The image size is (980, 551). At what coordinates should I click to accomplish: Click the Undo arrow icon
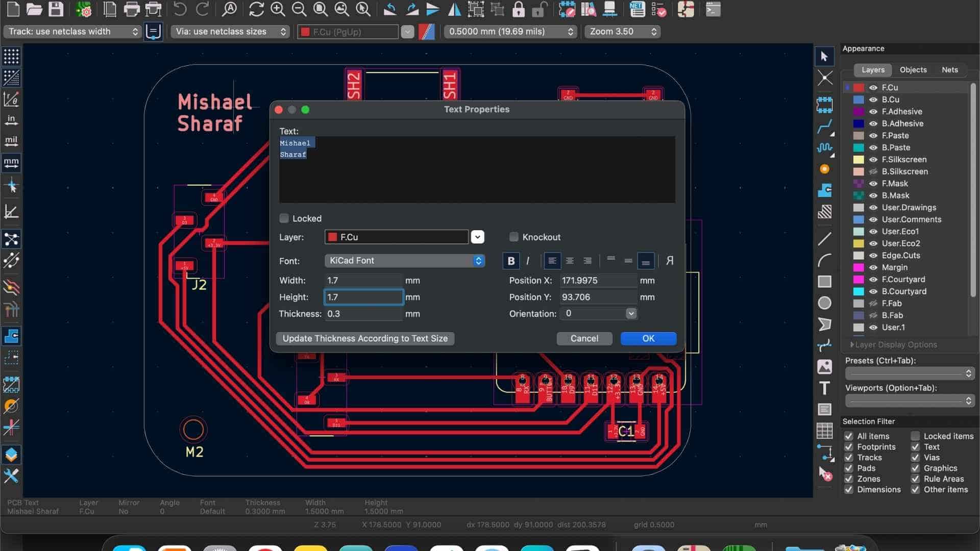coord(180,9)
